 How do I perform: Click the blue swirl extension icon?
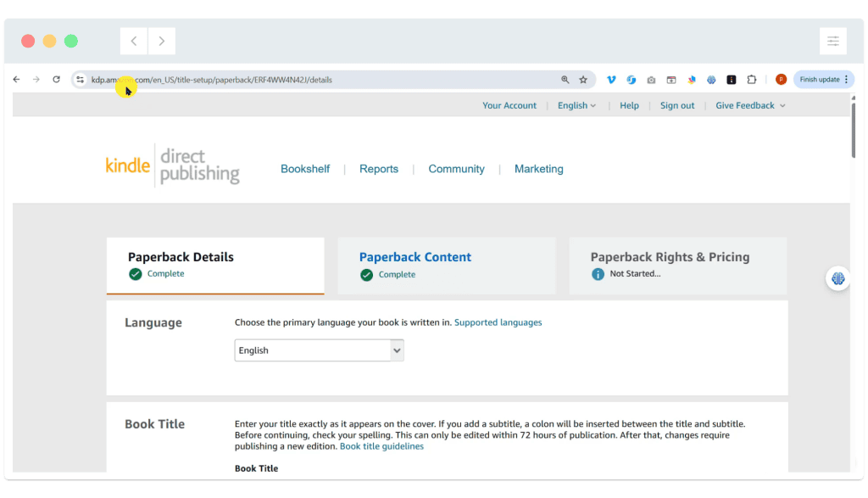click(x=631, y=80)
